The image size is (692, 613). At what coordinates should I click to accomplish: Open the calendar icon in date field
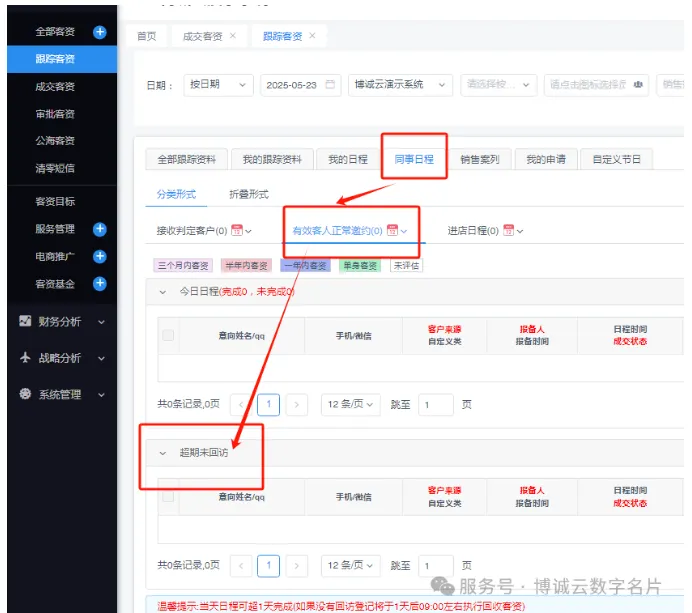330,85
